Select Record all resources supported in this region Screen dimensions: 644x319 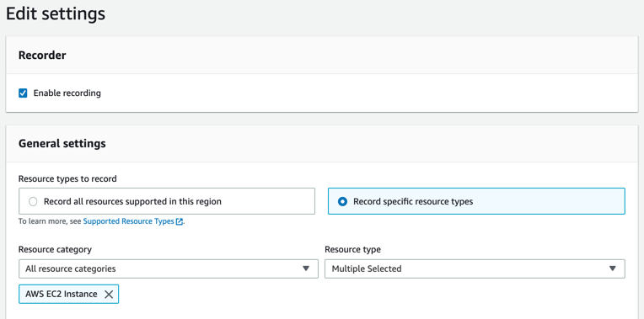point(167,201)
